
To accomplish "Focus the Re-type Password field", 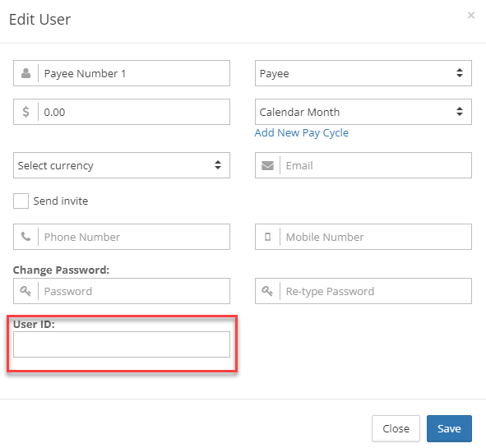I will 376,291.
